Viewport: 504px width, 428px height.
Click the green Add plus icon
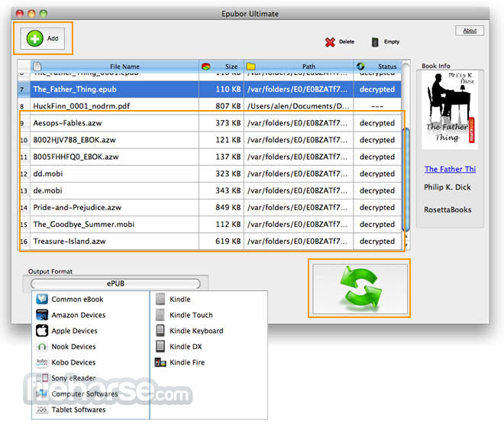(x=34, y=39)
